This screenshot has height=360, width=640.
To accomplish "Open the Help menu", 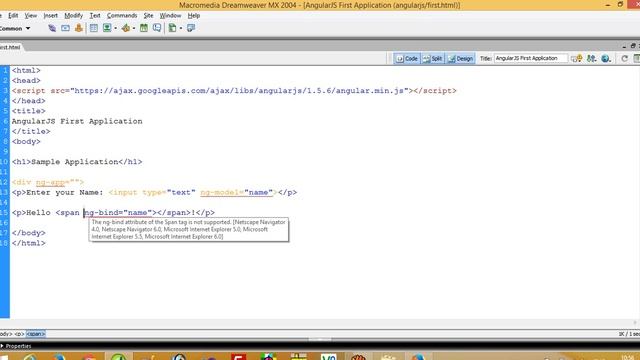I will click(193, 16).
